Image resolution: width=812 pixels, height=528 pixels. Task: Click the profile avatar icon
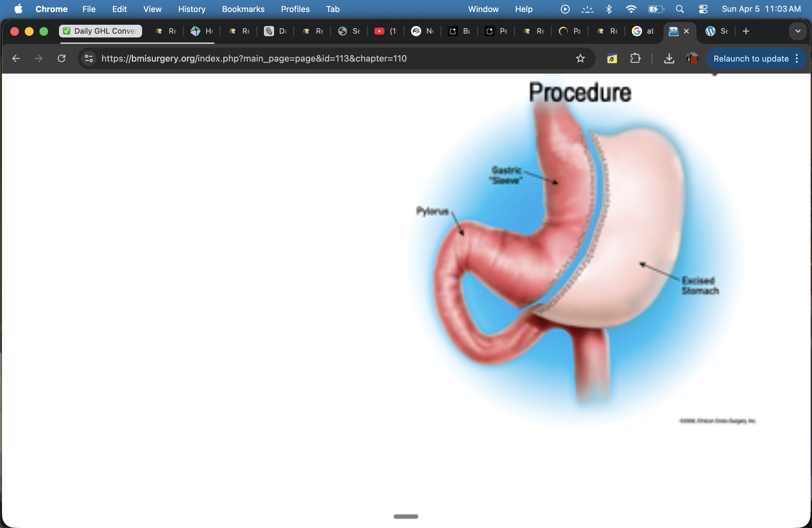point(692,58)
